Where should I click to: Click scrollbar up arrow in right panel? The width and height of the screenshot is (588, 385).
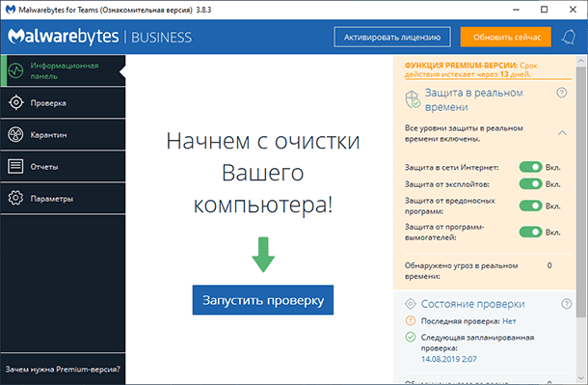tap(581, 61)
